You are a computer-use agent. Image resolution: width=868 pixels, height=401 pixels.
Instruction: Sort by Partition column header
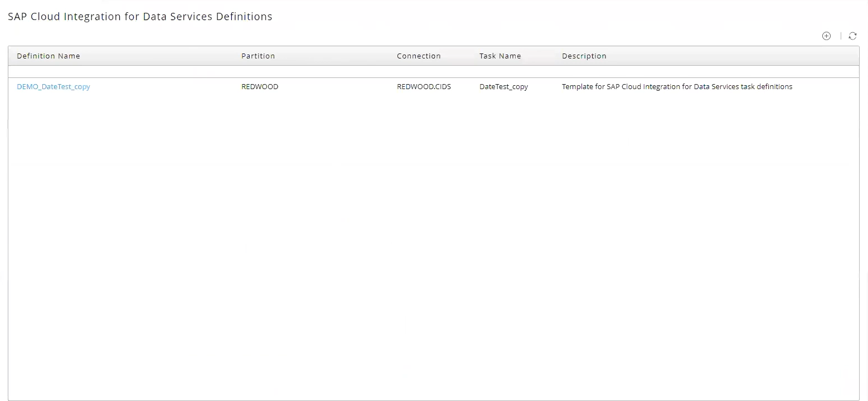pos(258,56)
